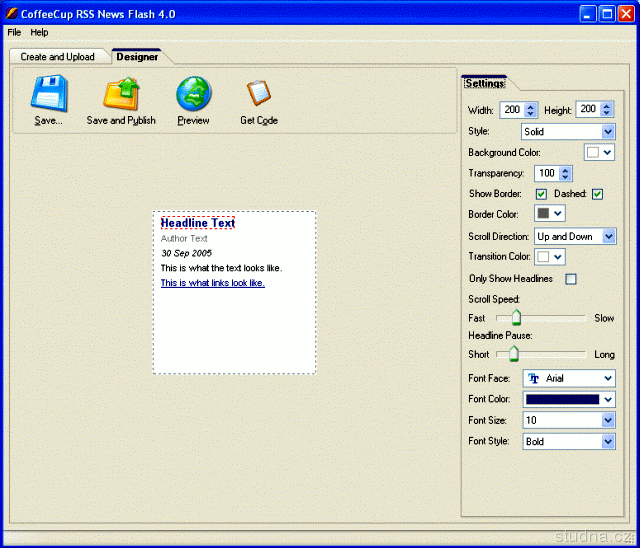This screenshot has width=640, height=548.
Task: Enable Only Show Headlines checkbox
Action: 571,279
